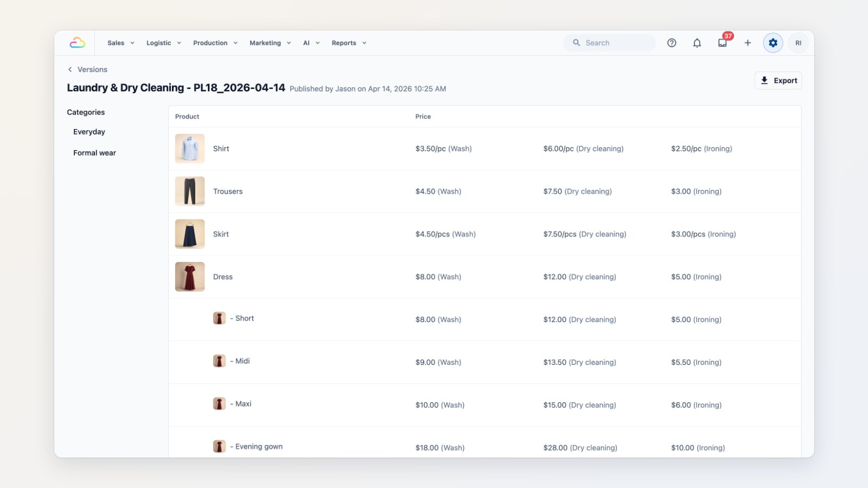Click Skirt $4.50/pcs Wash price
The height and width of the screenshot is (488, 868).
445,234
